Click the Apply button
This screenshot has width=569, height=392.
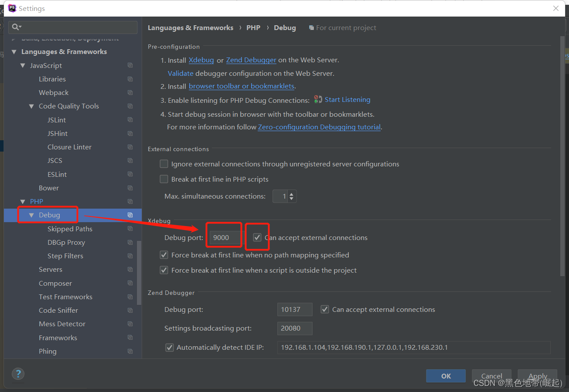pyautogui.click(x=538, y=376)
